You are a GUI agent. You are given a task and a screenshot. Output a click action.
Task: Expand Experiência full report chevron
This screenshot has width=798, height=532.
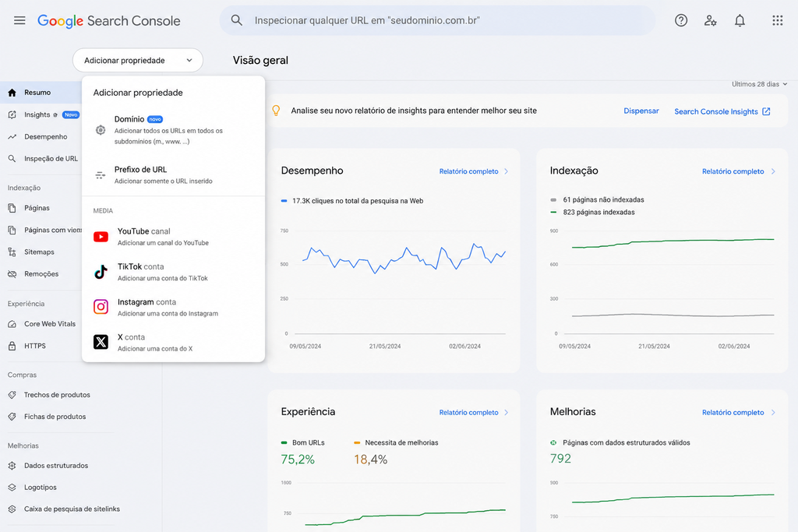pyautogui.click(x=506, y=413)
